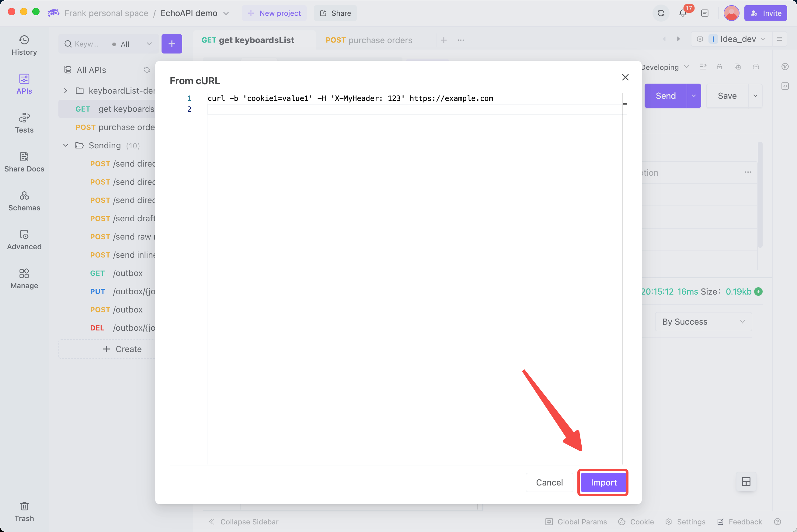The width and height of the screenshot is (797, 532).
Task: Expand the keyboardList-demo folder
Action: (66, 91)
